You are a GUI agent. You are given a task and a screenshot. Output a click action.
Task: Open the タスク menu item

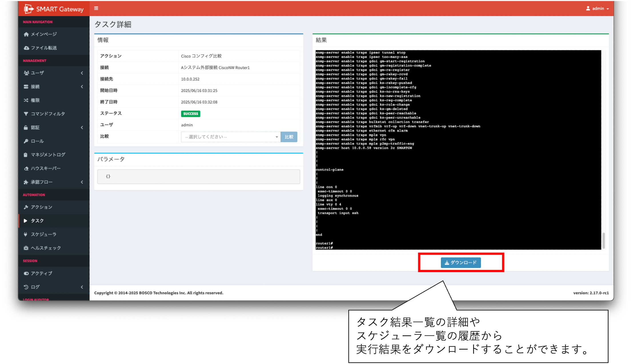click(x=37, y=221)
